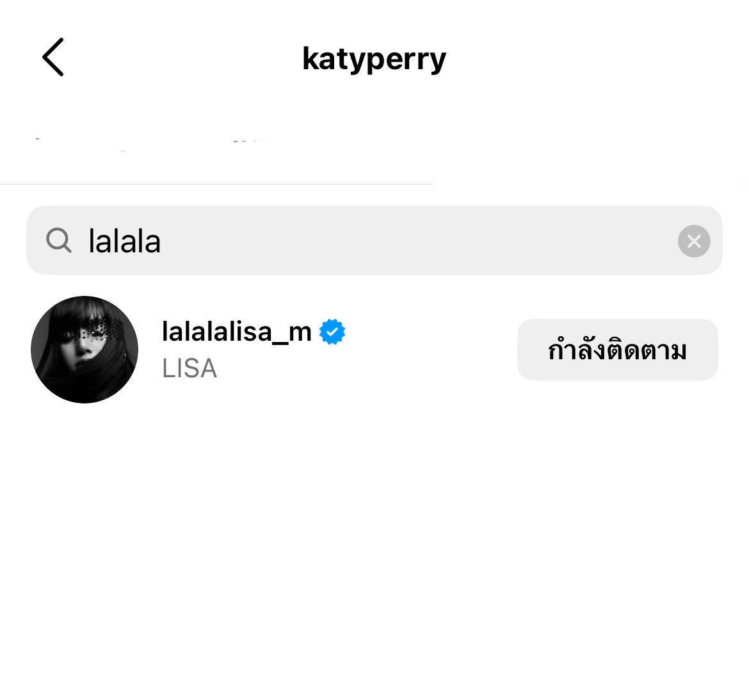
Task: Open the lalalalisa_m username link
Action: coord(236,331)
